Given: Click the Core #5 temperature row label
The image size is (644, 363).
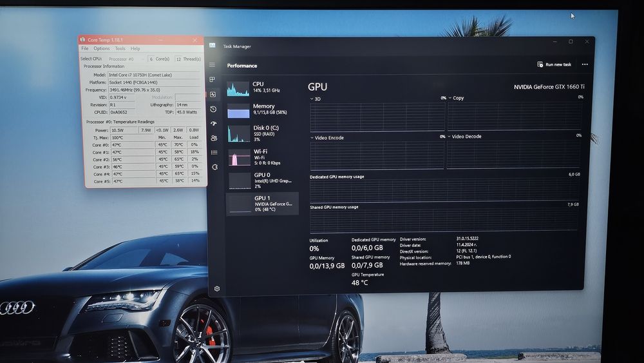Looking at the screenshot, I should click(101, 181).
